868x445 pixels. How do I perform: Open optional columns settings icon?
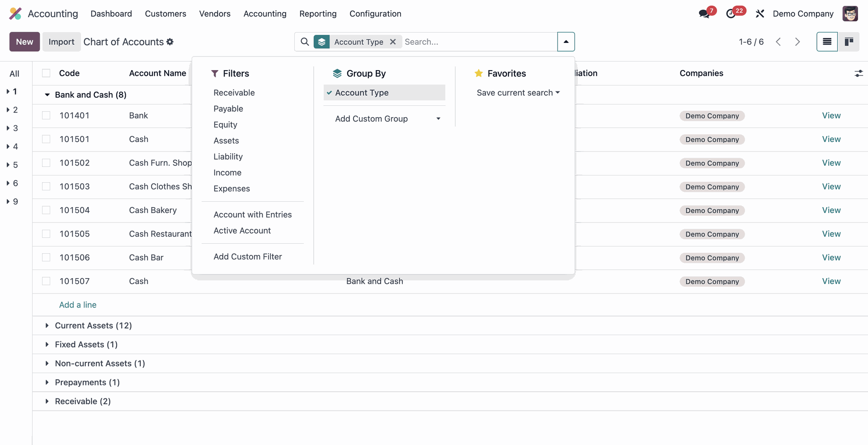[x=859, y=73]
